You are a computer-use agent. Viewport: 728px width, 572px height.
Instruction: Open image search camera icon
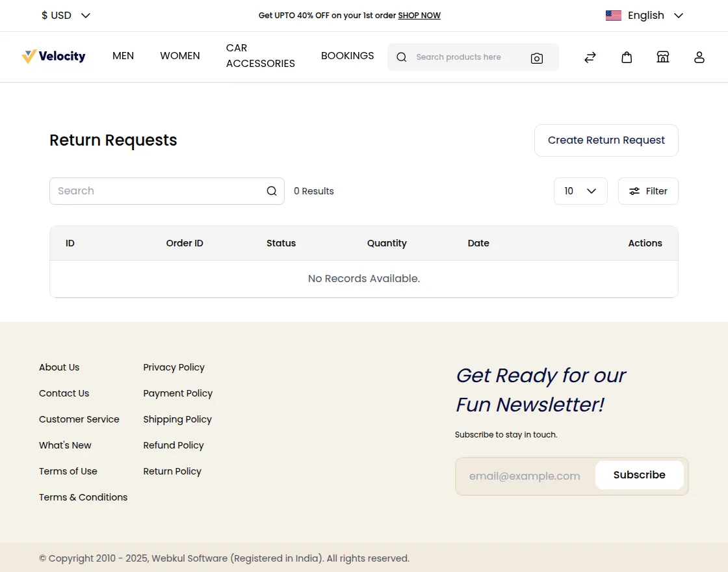536,58
